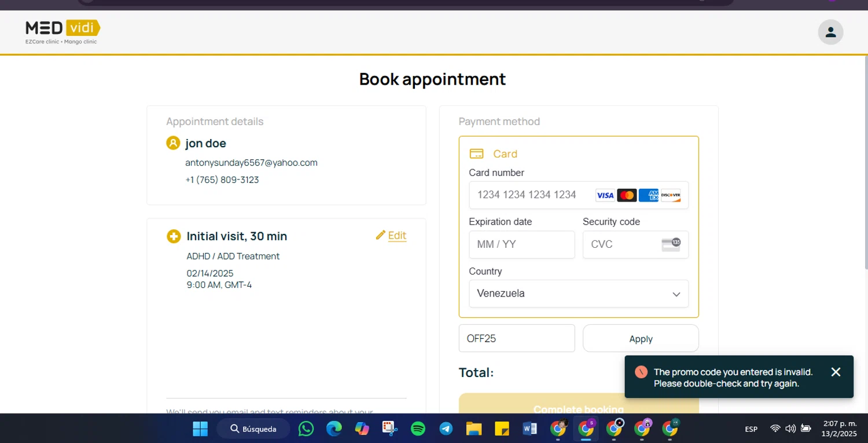The image size is (868, 443).
Task: Open the user profile avatar menu
Action: point(830,32)
